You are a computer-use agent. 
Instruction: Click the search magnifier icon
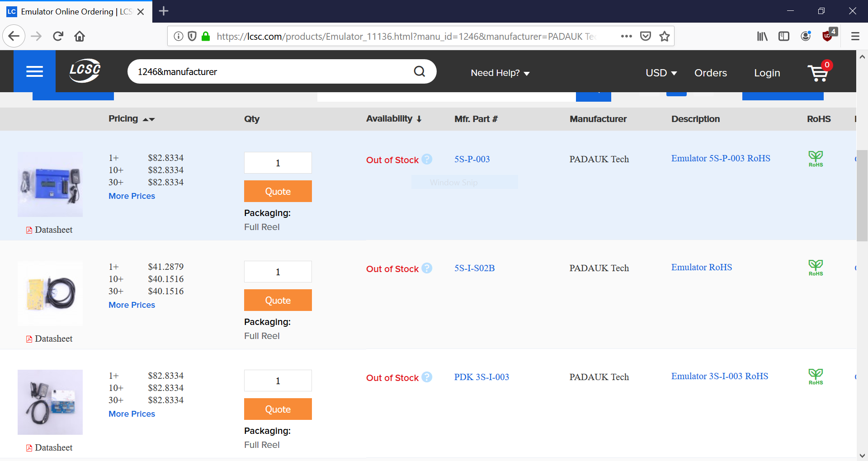pyautogui.click(x=419, y=71)
